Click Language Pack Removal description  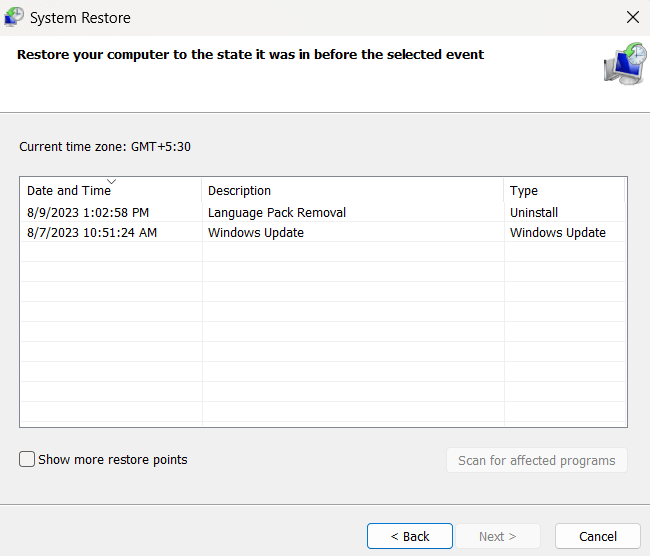coord(276,212)
